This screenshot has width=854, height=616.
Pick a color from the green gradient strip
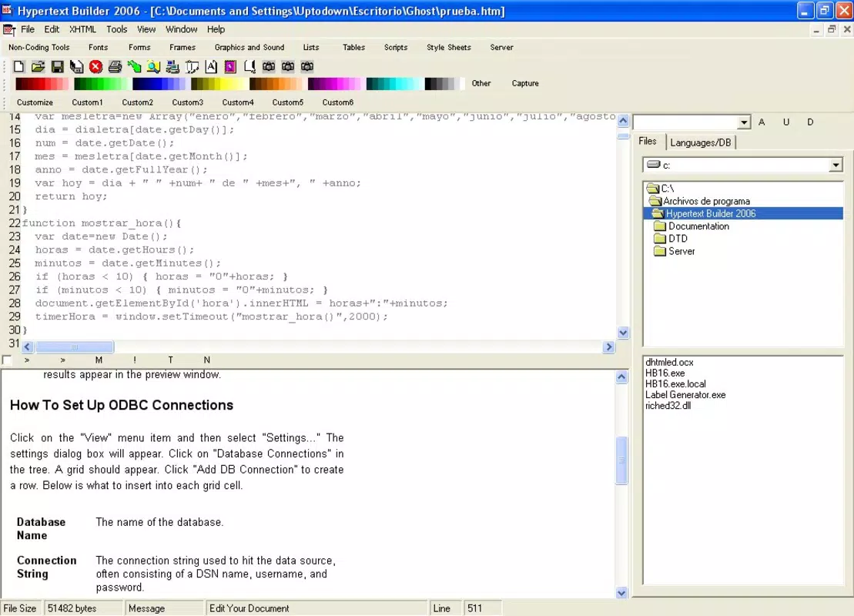point(101,83)
